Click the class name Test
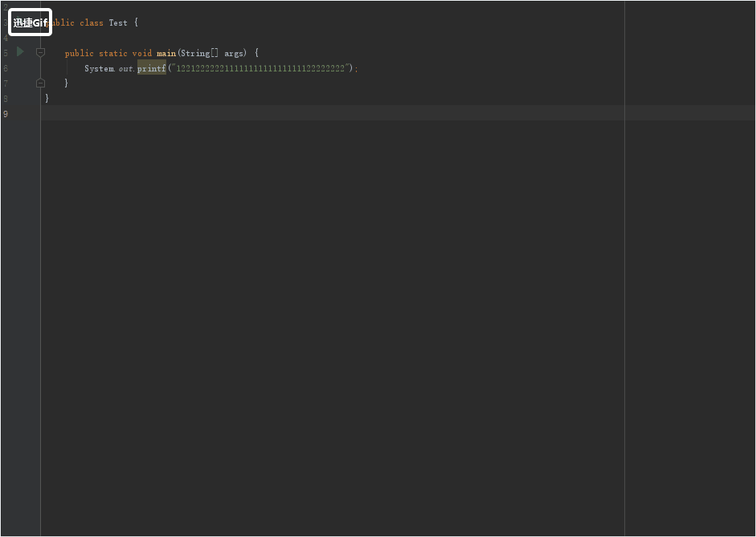 tap(118, 23)
